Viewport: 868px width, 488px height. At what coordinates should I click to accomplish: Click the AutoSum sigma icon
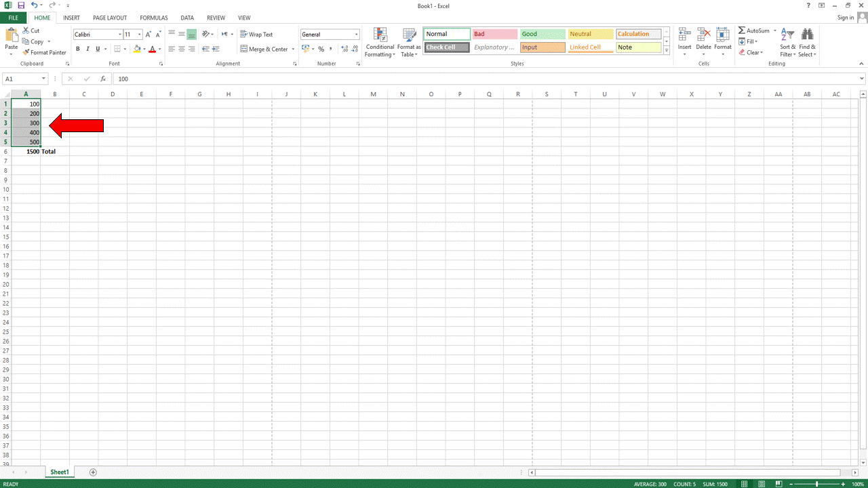click(x=741, y=30)
